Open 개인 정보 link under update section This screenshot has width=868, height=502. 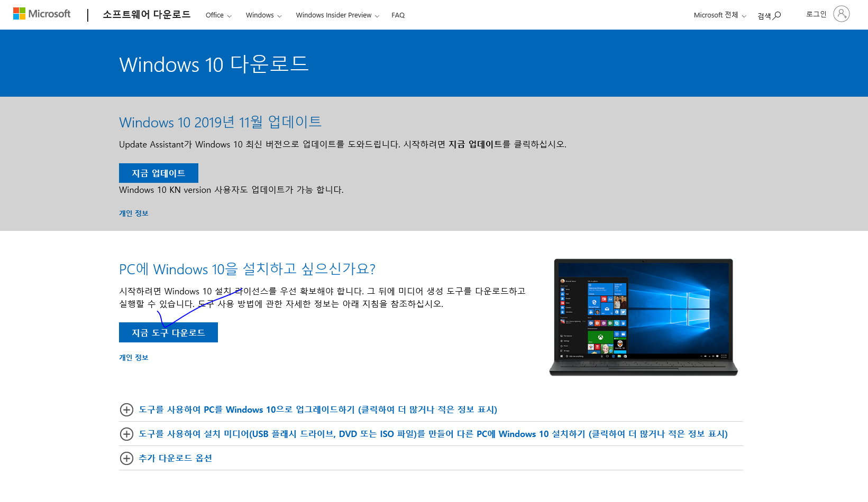134,213
